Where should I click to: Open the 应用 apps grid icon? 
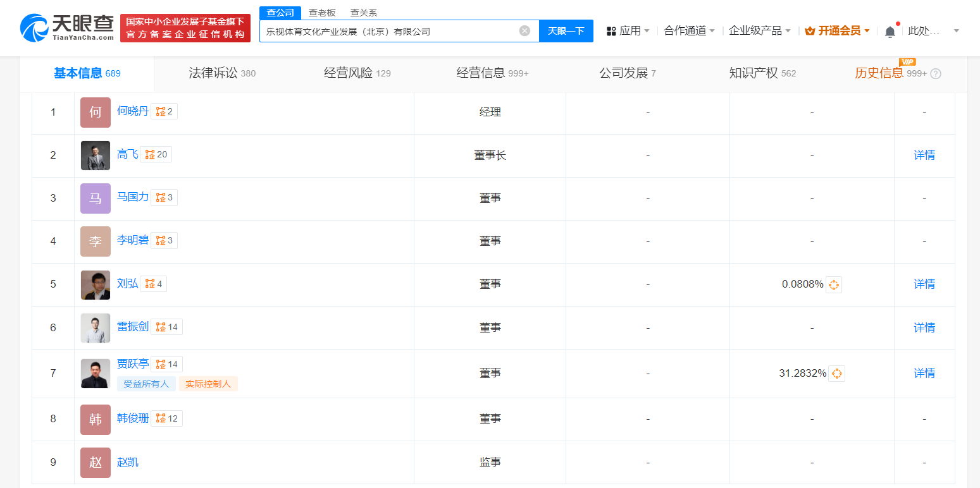tap(611, 31)
